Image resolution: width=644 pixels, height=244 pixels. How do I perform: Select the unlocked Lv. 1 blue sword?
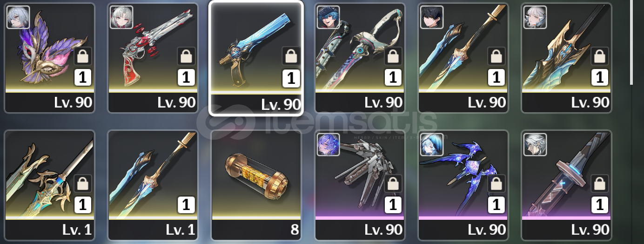pos(153,185)
